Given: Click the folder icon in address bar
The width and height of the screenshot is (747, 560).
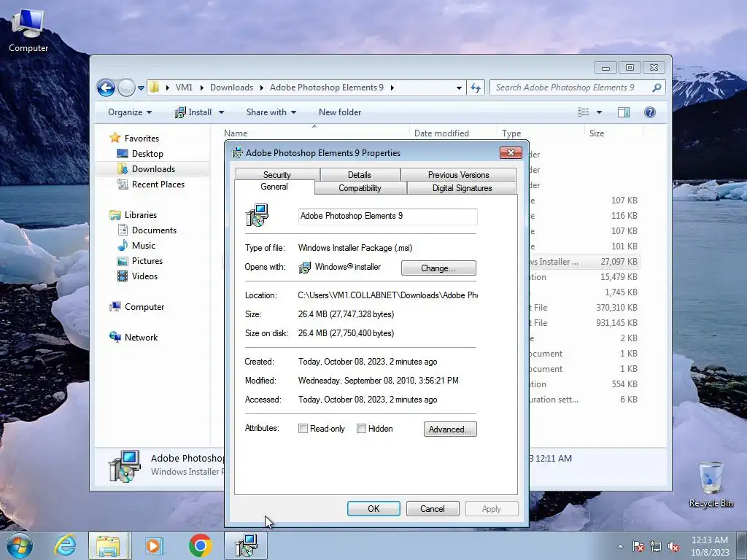Looking at the screenshot, I should point(155,87).
